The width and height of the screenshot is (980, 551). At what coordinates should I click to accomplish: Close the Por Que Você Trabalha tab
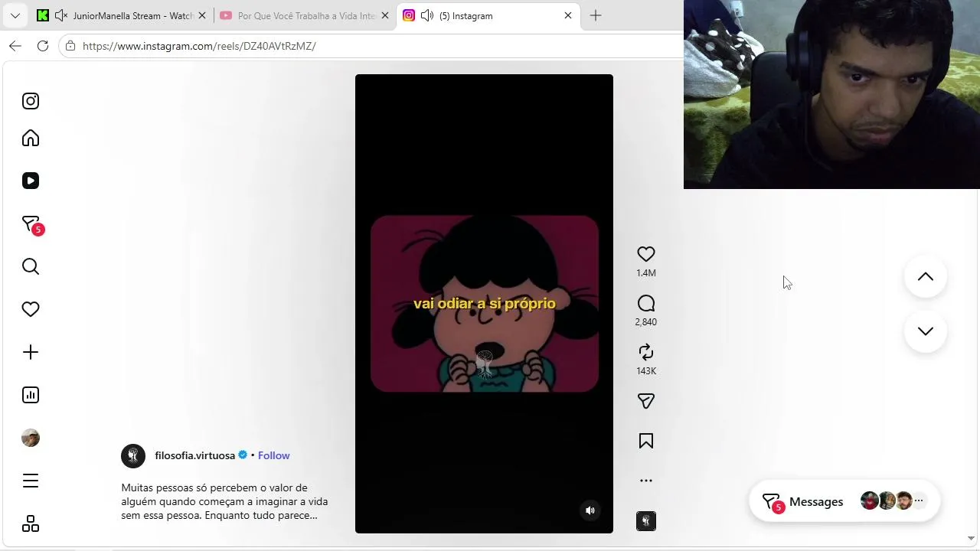(385, 15)
